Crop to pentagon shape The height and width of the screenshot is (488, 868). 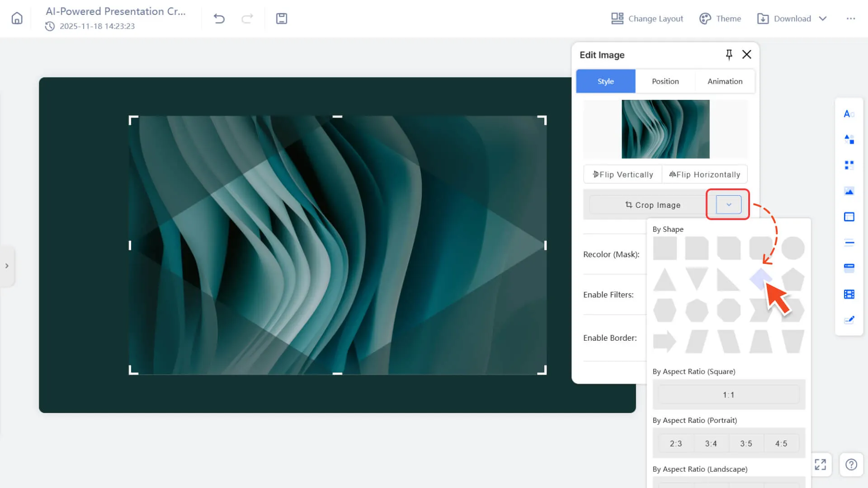(x=793, y=279)
